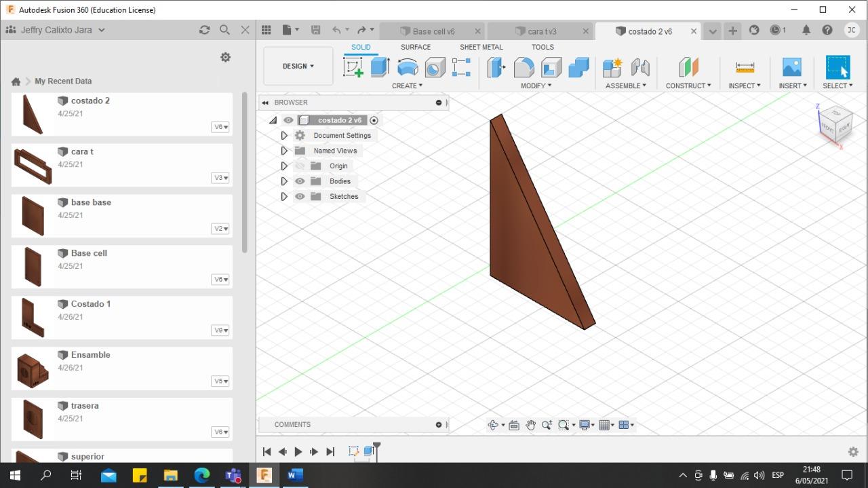Select the Shell tool
The height and width of the screenshot is (488, 868).
point(551,67)
